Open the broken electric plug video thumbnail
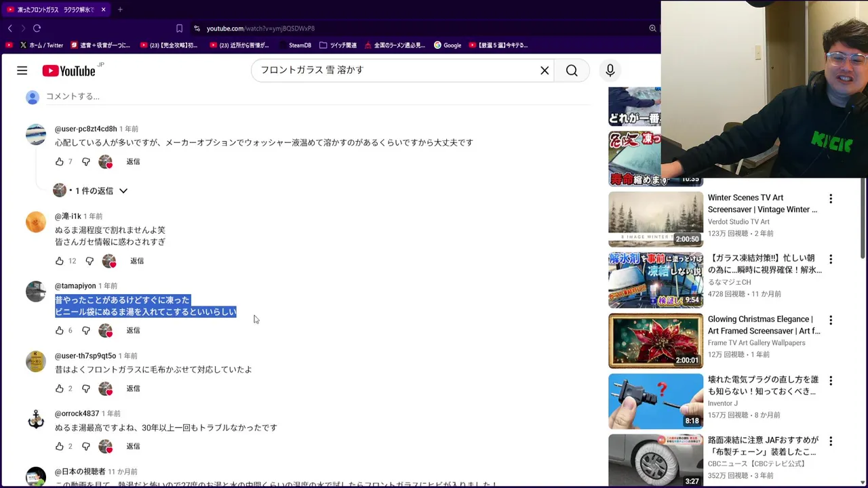Screen dimensions: 868x488 point(656,401)
